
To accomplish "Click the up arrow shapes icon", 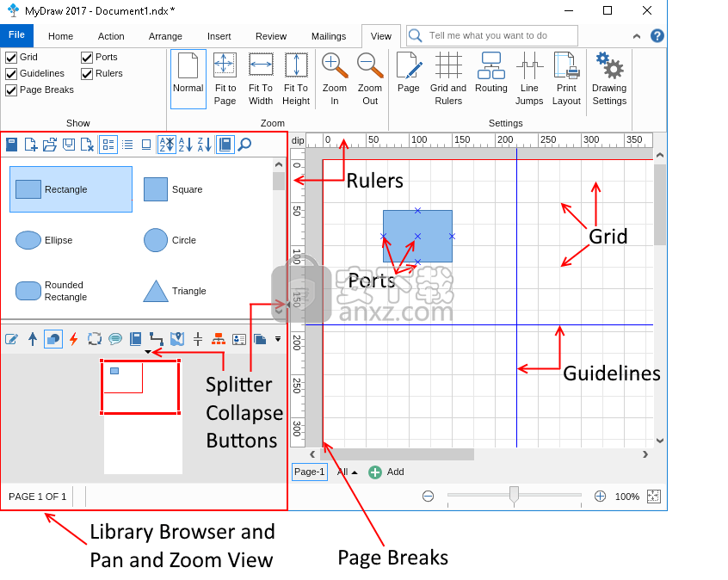I will [33, 339].
